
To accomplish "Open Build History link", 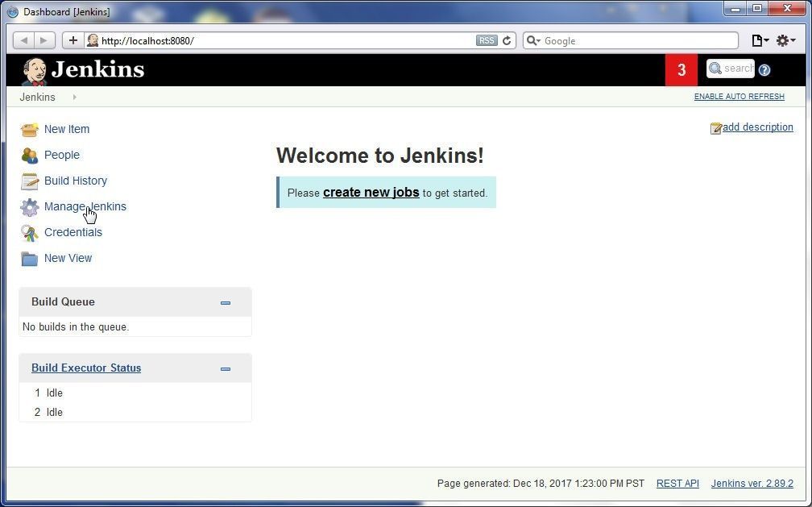I will (x=76, y=181).
